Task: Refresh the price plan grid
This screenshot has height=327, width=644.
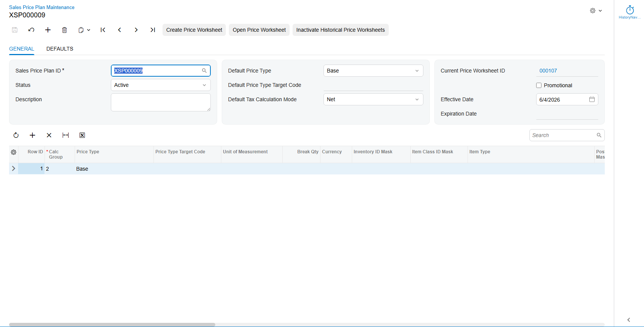Action: (x=16, y=135)
